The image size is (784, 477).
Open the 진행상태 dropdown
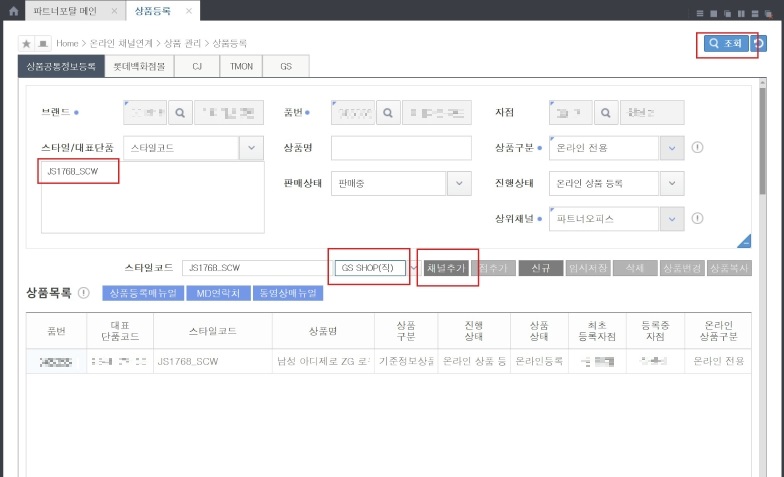click(x=672, y=184)
